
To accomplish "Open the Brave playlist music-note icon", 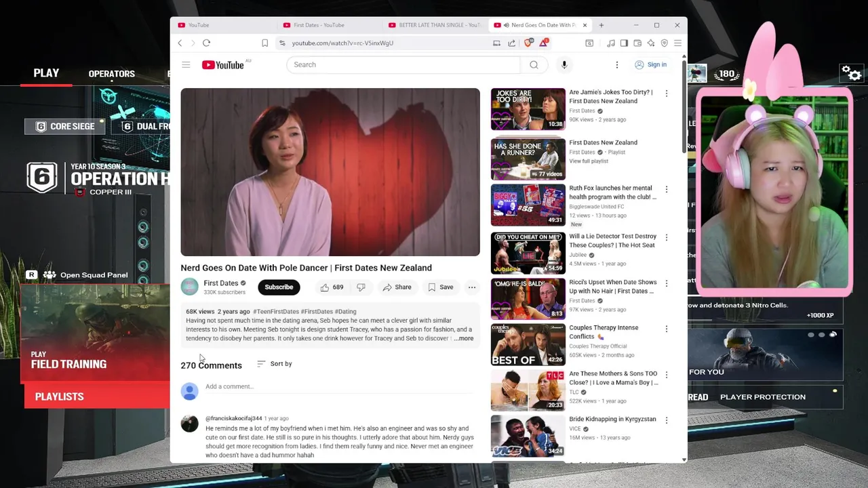I will coord(611,43).
